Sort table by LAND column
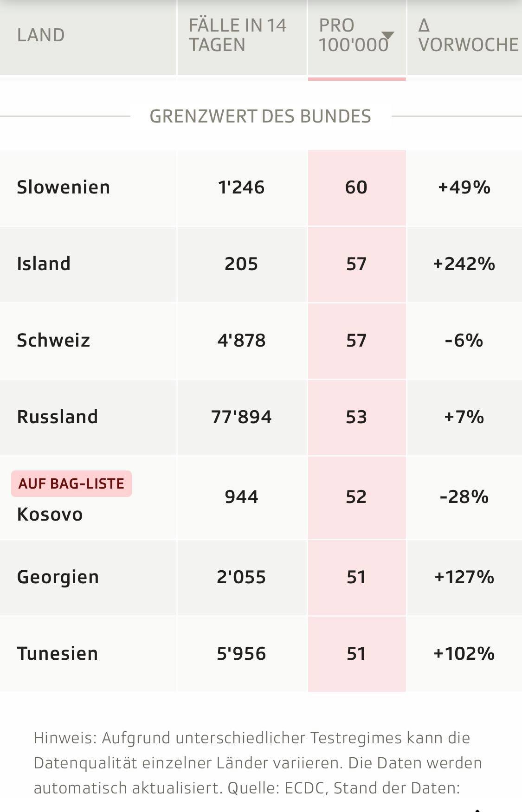 [41, 35]
